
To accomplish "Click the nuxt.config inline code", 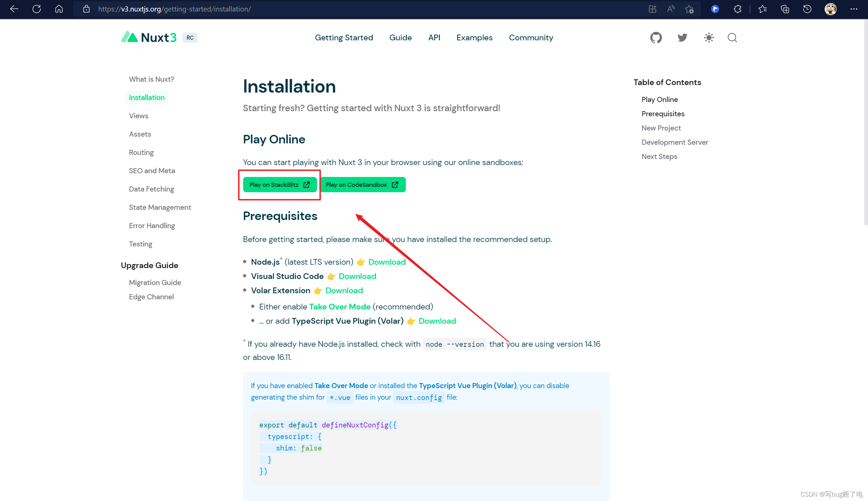I will pyautogui.click(x=418, y=397).
